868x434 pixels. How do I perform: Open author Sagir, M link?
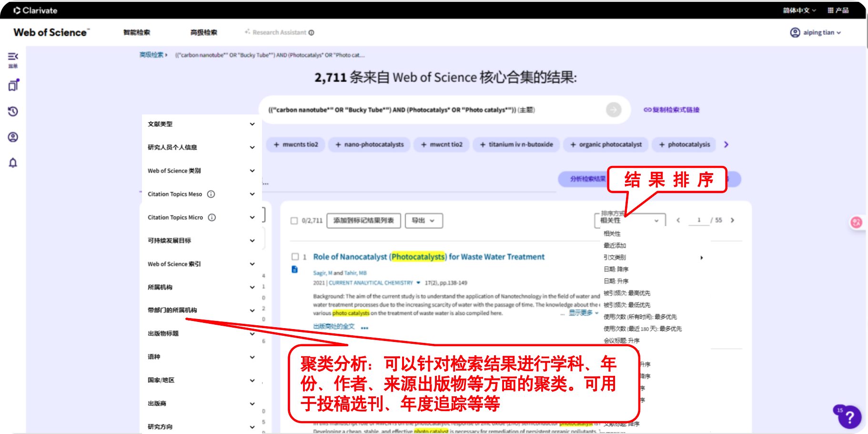[323, 273]
